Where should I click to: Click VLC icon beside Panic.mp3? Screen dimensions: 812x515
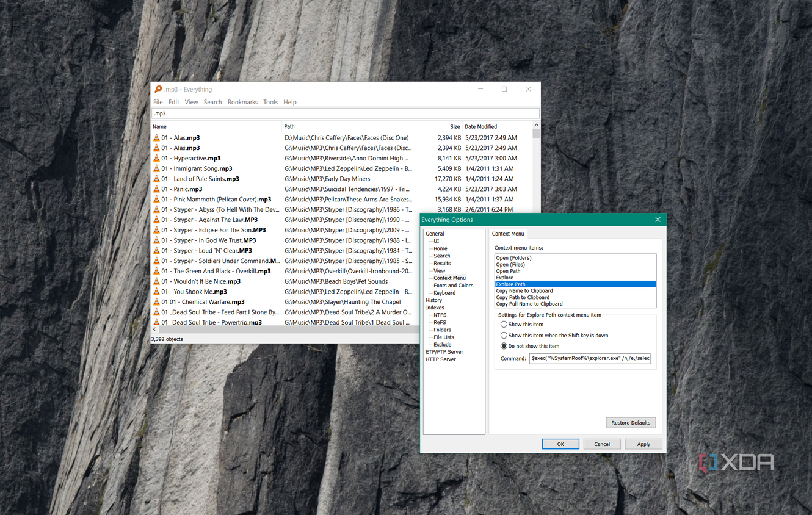[156, 189]
